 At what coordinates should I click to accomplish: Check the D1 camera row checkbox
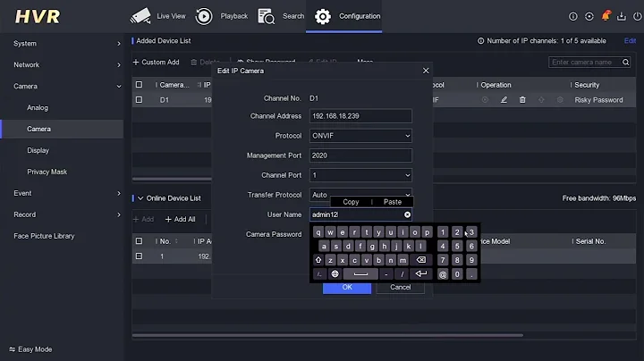click(x=140, y=100)
